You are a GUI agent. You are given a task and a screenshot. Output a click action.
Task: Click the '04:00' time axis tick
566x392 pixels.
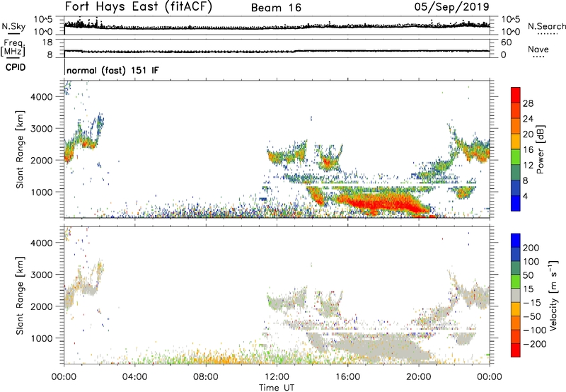point(135,377)
